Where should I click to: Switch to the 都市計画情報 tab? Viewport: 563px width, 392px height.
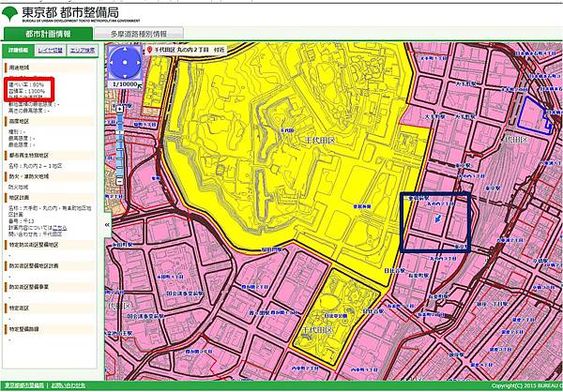(x=48, y=34)
